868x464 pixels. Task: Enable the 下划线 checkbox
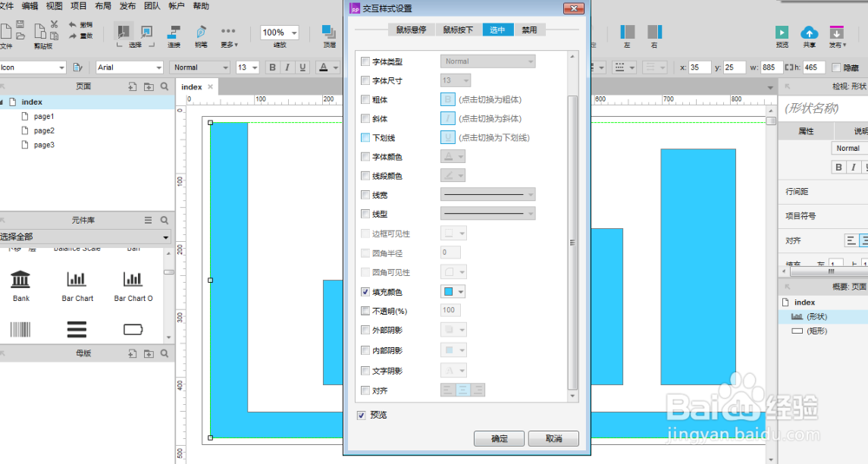pyautogui.click(x=365, y=138)
